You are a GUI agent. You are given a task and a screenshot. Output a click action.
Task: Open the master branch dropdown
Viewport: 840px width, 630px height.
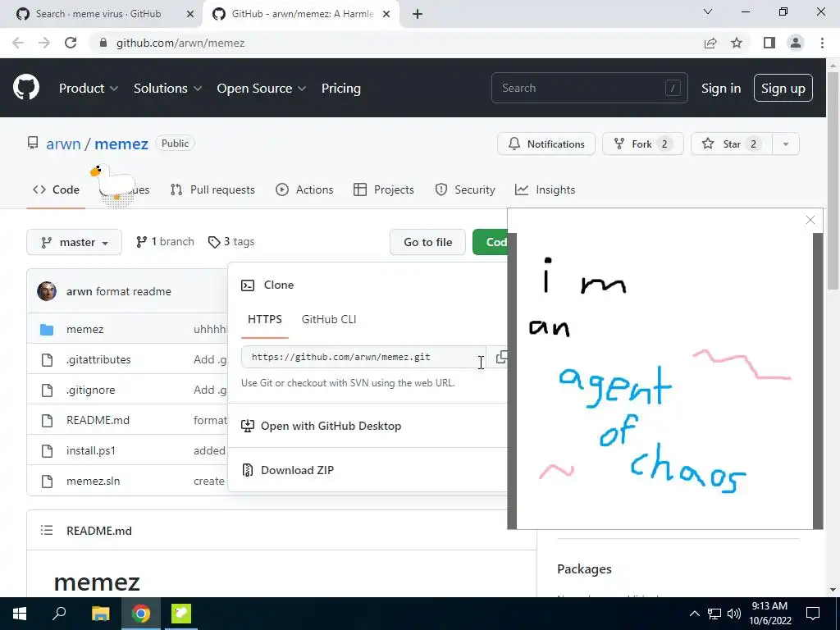[75, 242]
